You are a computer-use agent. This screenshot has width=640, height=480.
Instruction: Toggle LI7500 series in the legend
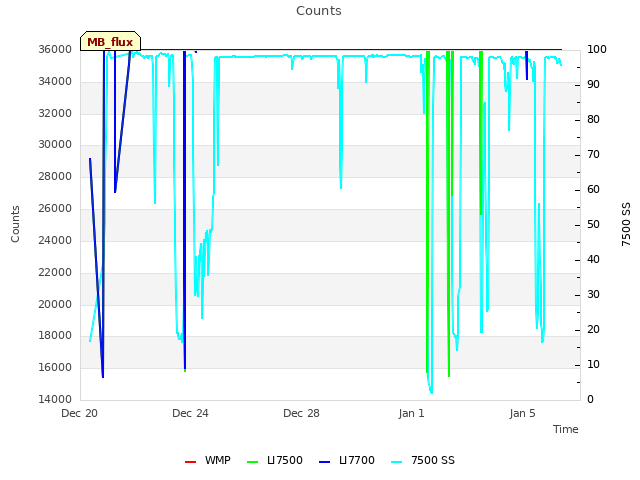(x=275, y=460)
